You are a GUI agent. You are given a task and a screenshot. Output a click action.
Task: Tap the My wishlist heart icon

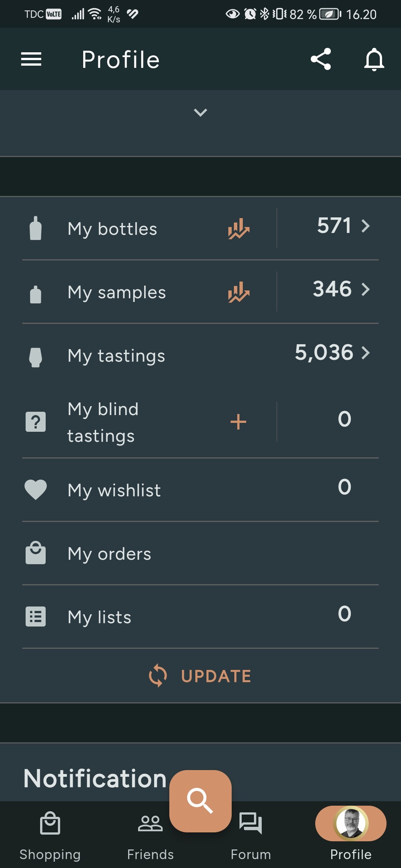coord(36,490)
